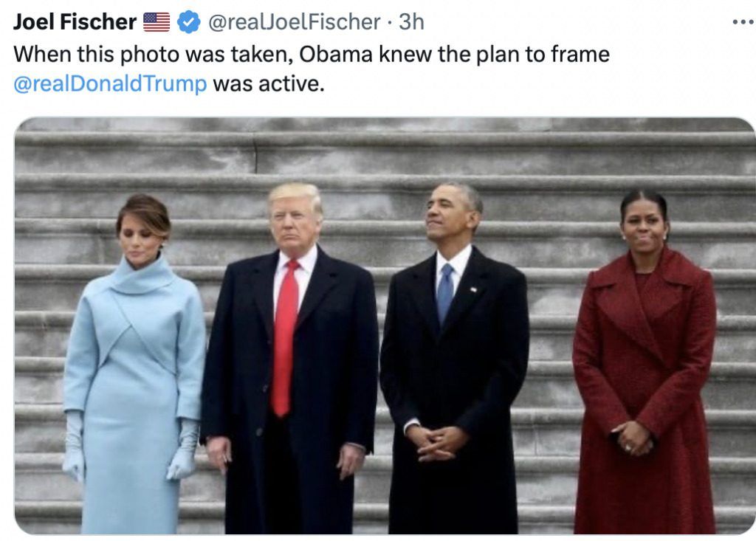Click the American flag emoji beside the name
The image size is (756, 541).
click(x=157, y=22)
